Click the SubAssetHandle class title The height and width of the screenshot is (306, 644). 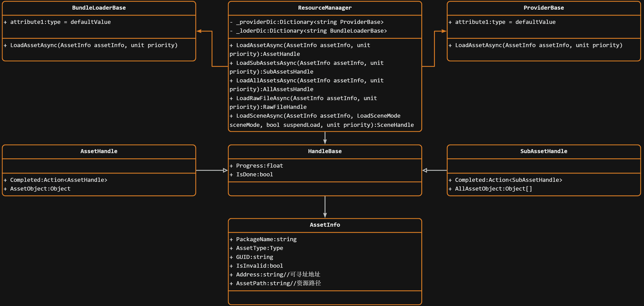click(543, 151)
